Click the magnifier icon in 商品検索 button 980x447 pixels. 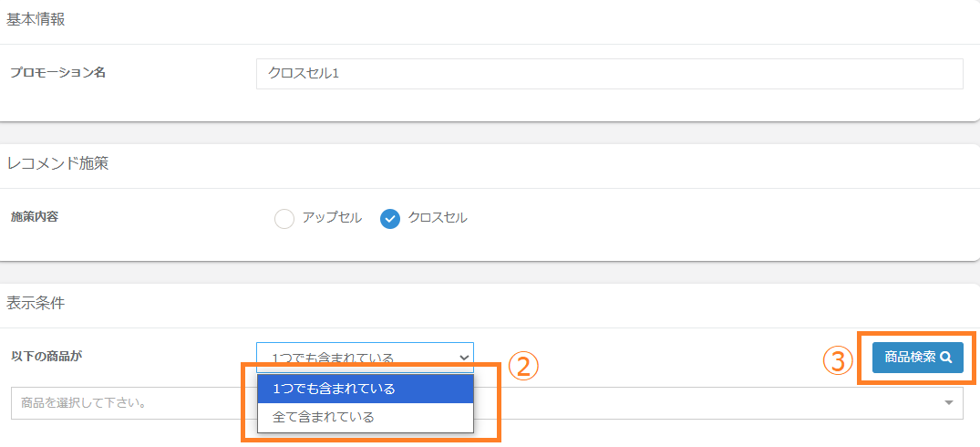point(946,358)
